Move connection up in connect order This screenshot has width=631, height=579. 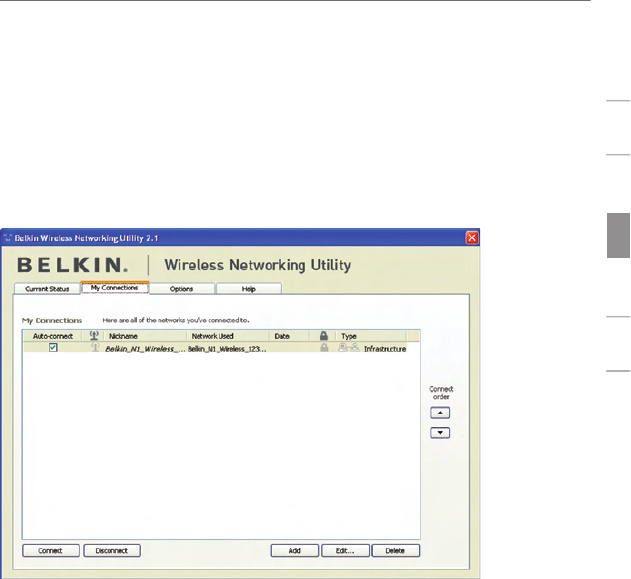(x=440, y=413)
